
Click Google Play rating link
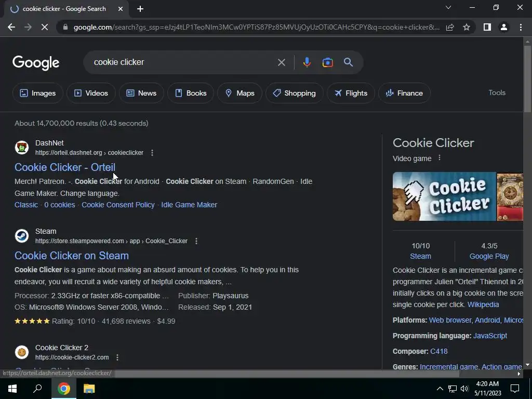(489, 257)
